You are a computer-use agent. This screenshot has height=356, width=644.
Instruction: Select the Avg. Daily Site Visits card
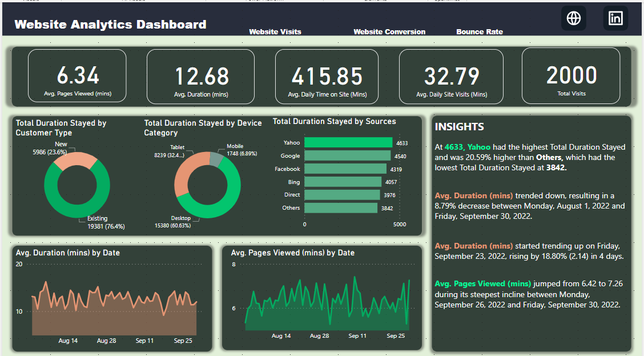(x=451, y=76)
